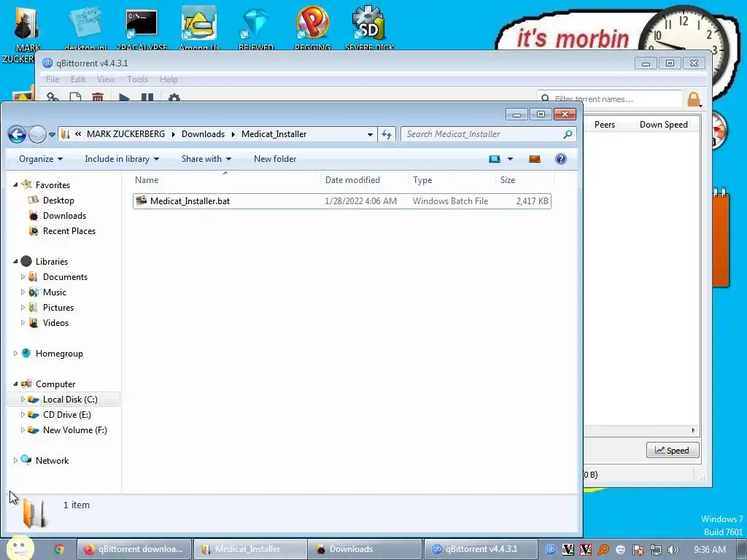The image size is (747, 560).
Task: Select Homegroup in navigation pane
Action: 59,354
